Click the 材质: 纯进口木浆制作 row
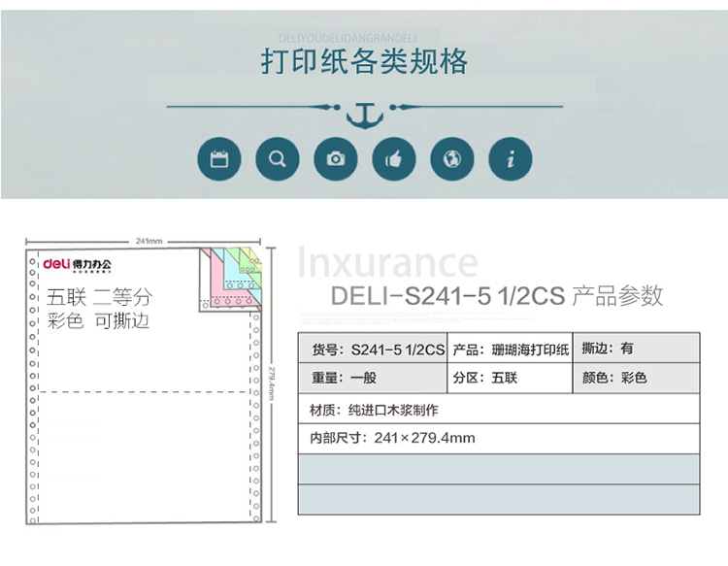The width and height of the screenshot is (728, 566). (x=498, y=409)
